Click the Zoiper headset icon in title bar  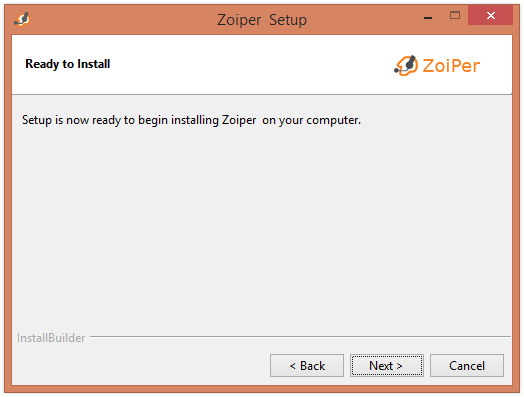pyautogui.click(x=22, y=19)
